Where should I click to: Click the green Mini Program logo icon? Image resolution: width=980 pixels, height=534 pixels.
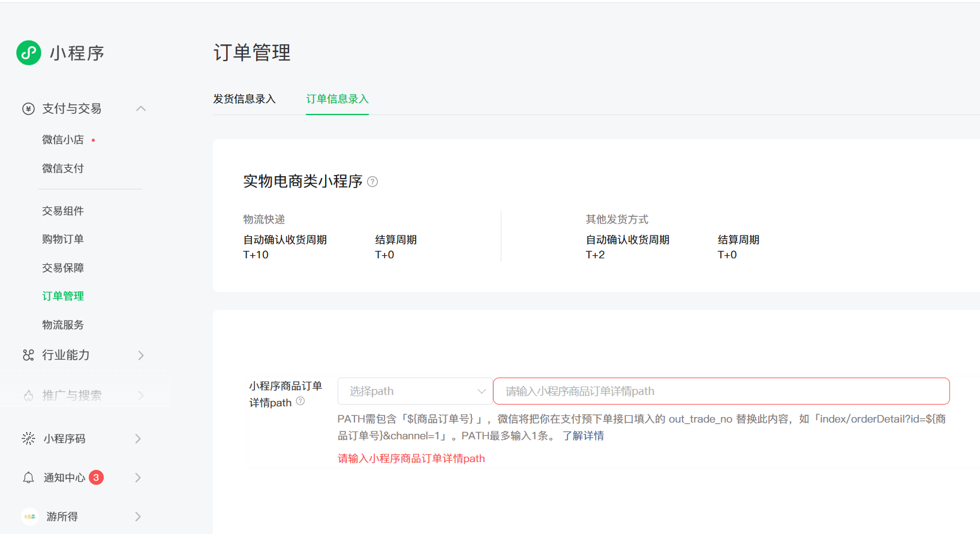click(29, 53)
